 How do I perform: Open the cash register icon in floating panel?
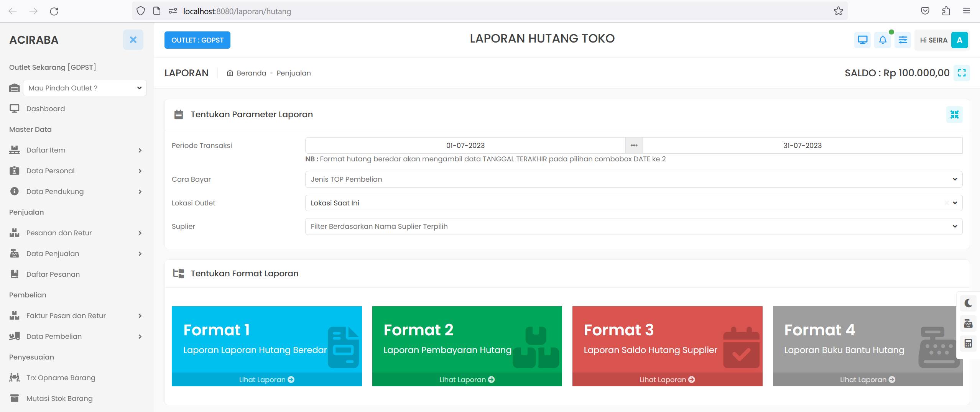968,323
